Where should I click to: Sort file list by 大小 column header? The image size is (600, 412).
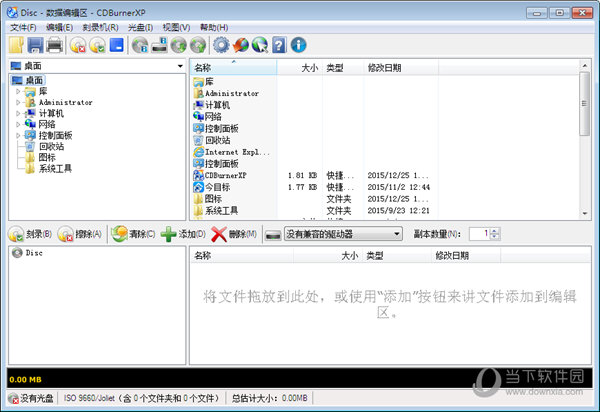(299, 68)
